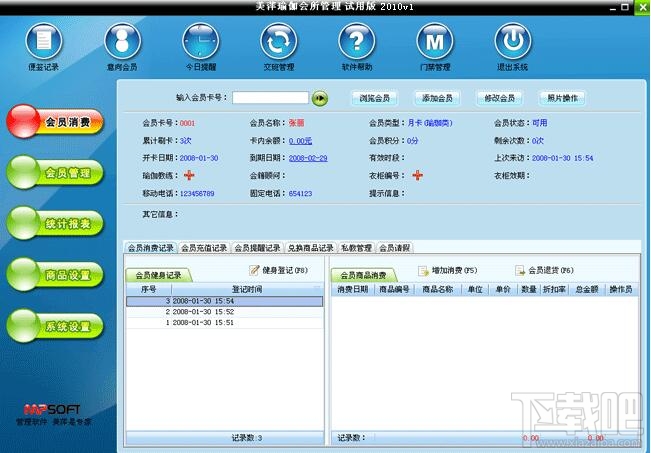This screenshot has width=651, height=453.
Task: Open the 意向会员 prospective members icon
Action: click(122, 42)
